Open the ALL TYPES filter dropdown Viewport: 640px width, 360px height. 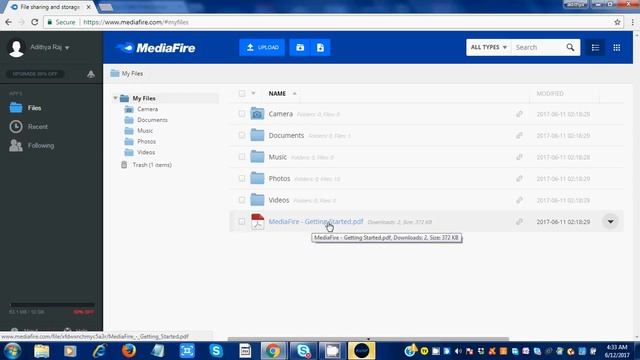pyautogui.click(x=489, y=47)
